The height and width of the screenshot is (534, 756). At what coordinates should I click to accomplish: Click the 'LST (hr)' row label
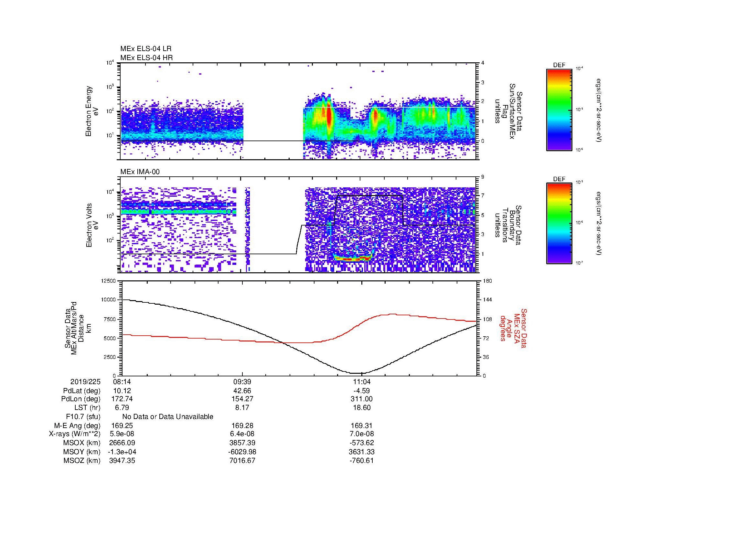coord(87,408)
